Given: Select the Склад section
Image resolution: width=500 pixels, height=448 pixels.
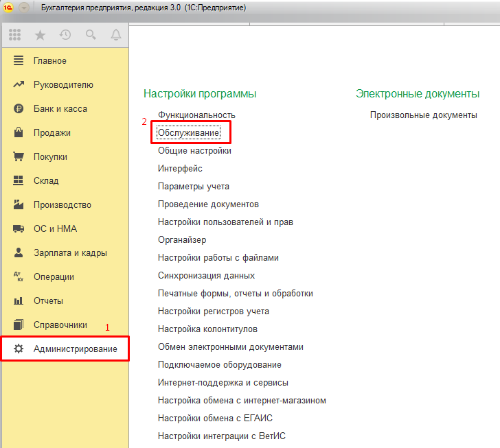Looking at the screenshot, I should click(46, 180).
